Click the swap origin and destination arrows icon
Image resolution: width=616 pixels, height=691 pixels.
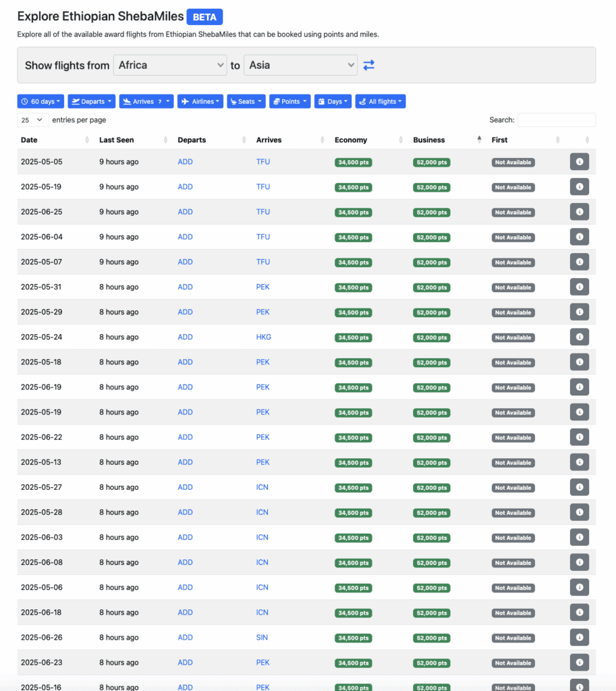pyautogui.click(x=368, y=65)
